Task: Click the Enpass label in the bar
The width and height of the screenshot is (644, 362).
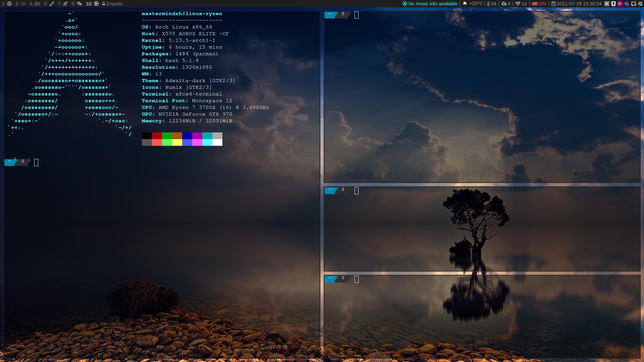Action: coord(115,4)
